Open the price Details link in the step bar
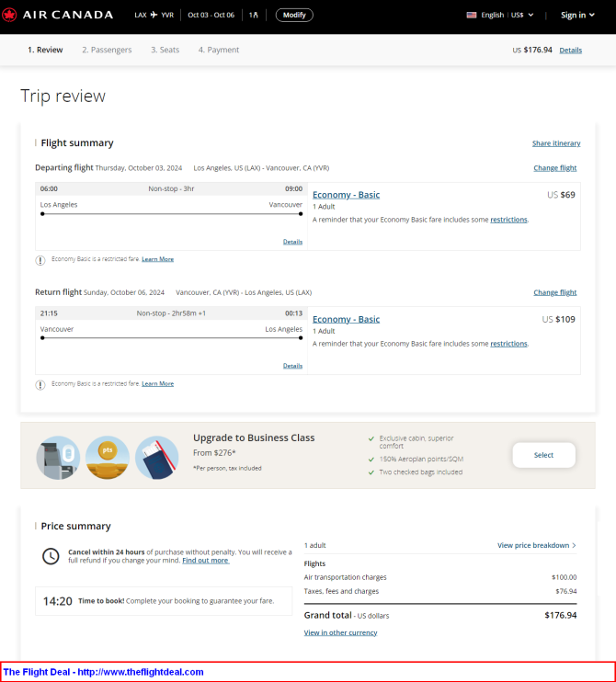 pyautogui.click(x=570, y=50)
